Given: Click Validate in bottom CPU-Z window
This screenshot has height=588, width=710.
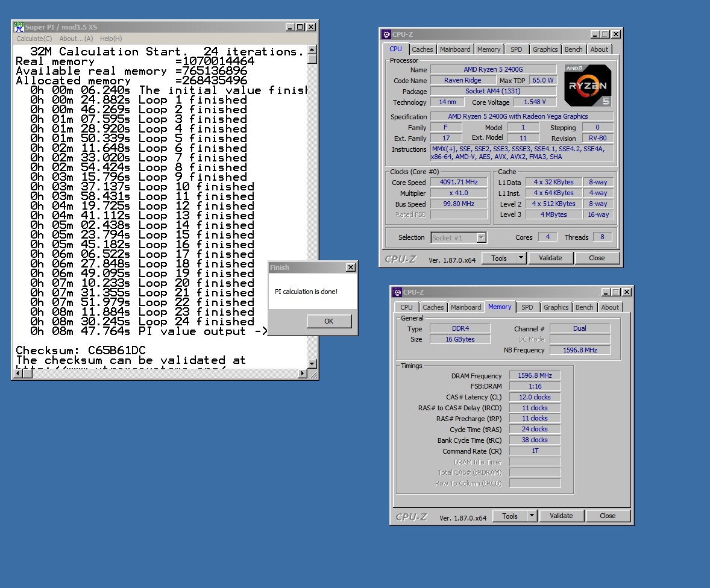Looking at the screenshot, I should [x=562, y=516].
